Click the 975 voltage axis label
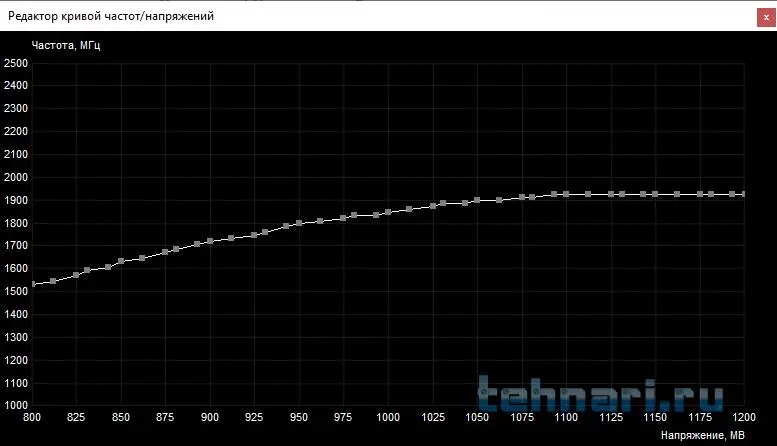 pyautogui.click(x=343, y=417)
